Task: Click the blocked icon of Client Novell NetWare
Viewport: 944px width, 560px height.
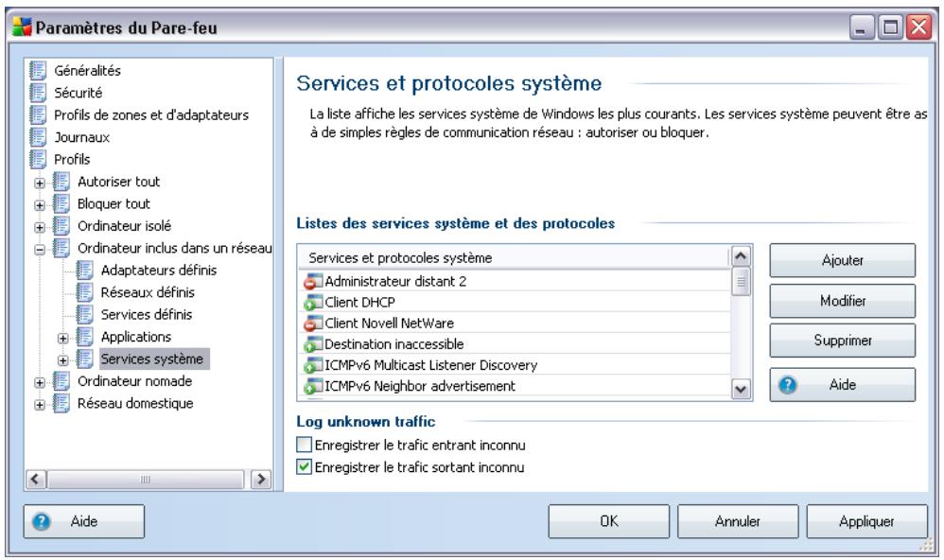Action: point(313,324)
